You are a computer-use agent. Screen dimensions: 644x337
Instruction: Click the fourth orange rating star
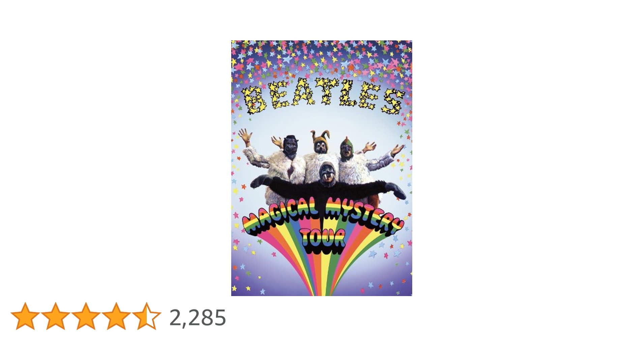pyautogui.click(x=116, y=316)
